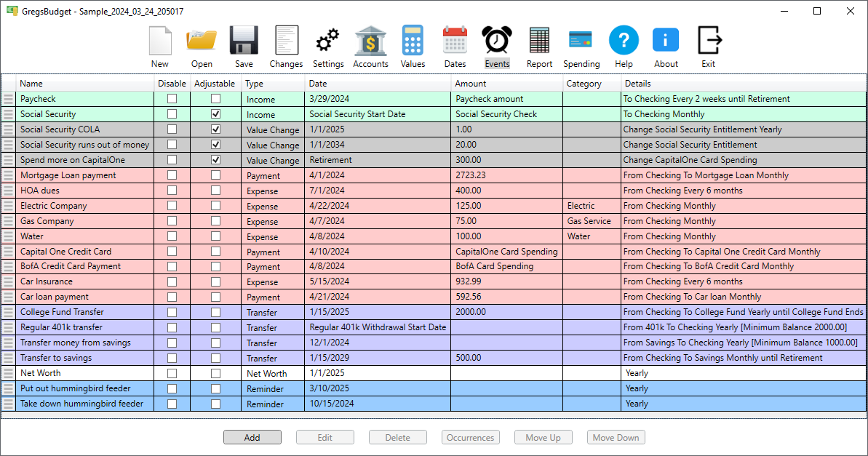
Task: Select 'Social Security runs out of money' cell
Action: click(x=84, y=145)
